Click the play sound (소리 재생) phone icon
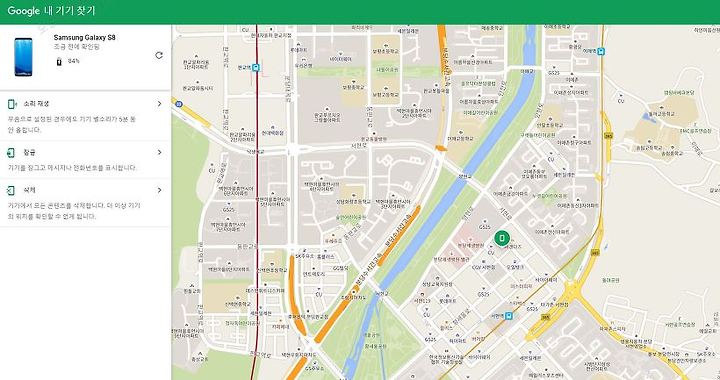Viewport: 720px width, 380px height. click(12, 104)
